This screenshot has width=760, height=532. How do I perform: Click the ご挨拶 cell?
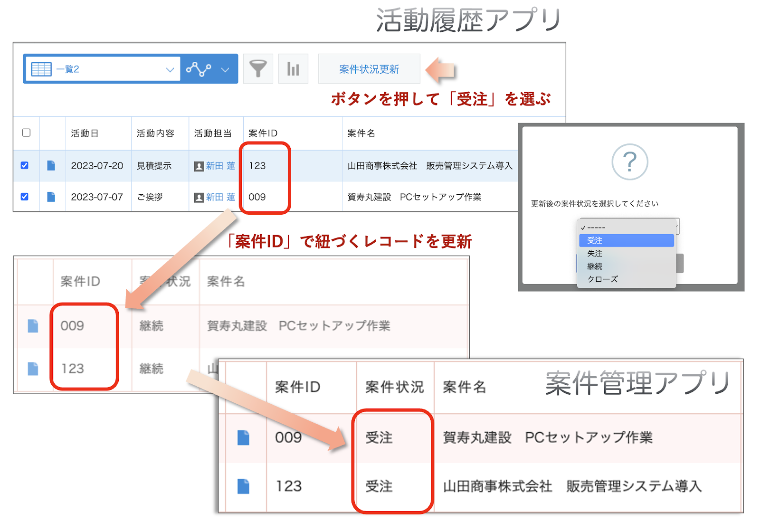point(150,197)
